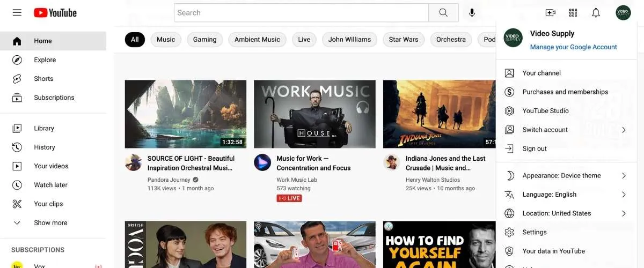The width and height of the screenshot is (644, 268).
Task: Click the YouTube Studio hexagon icon
Action: [x=510, y=110]
